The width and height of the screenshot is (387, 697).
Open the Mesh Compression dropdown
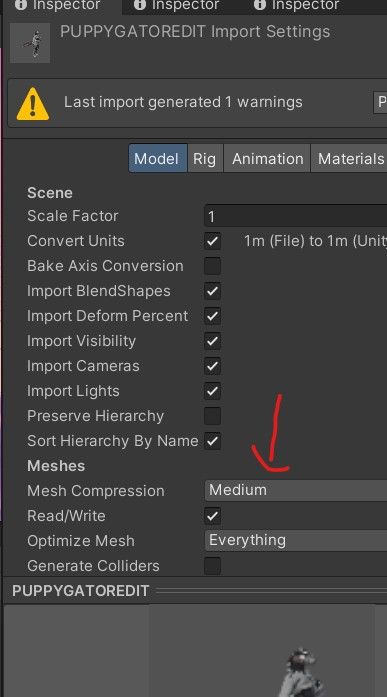click(295, 490)
